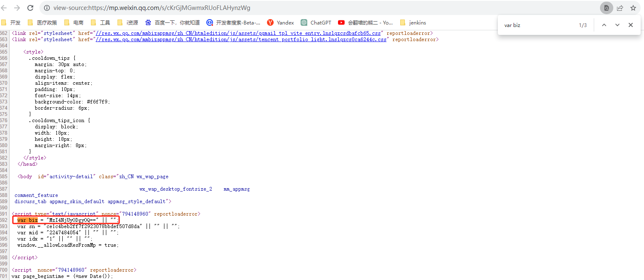Image resolution: width=644 pixels, height=280 pixels.
Task: Open the i资源 bookmark folder
Action: tap(128, 23)
